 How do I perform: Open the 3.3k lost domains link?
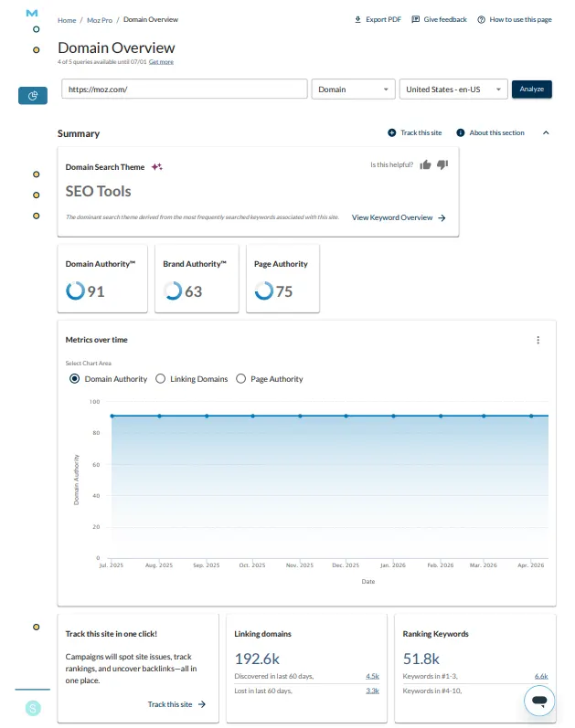pyautogui.click(x=372, y=691)
